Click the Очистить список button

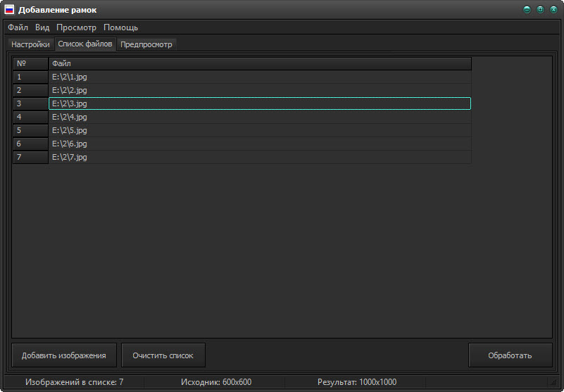point(163,355)
